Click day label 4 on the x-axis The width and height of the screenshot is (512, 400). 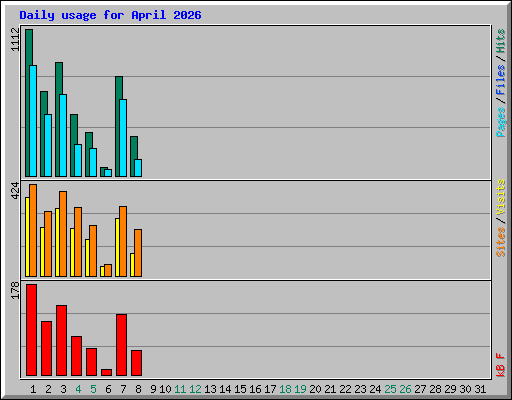[x=78, y=389]
